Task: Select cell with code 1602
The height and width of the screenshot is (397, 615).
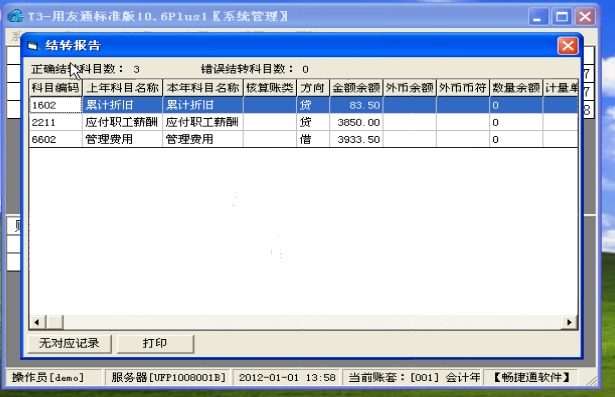Action: (56, 105)
